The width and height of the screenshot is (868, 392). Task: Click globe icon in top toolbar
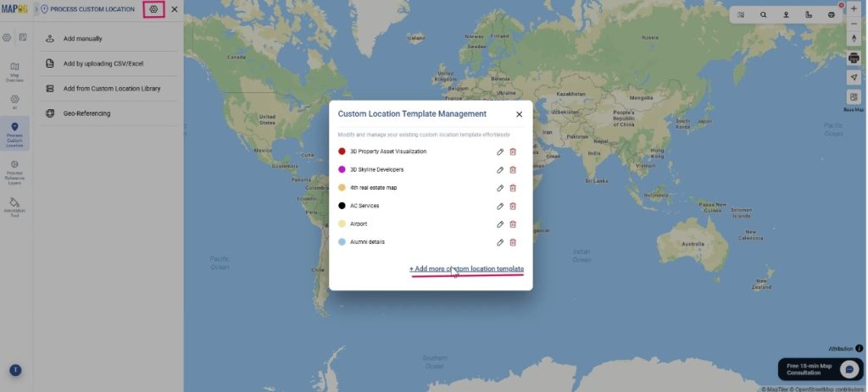click(x=832, y=15)
